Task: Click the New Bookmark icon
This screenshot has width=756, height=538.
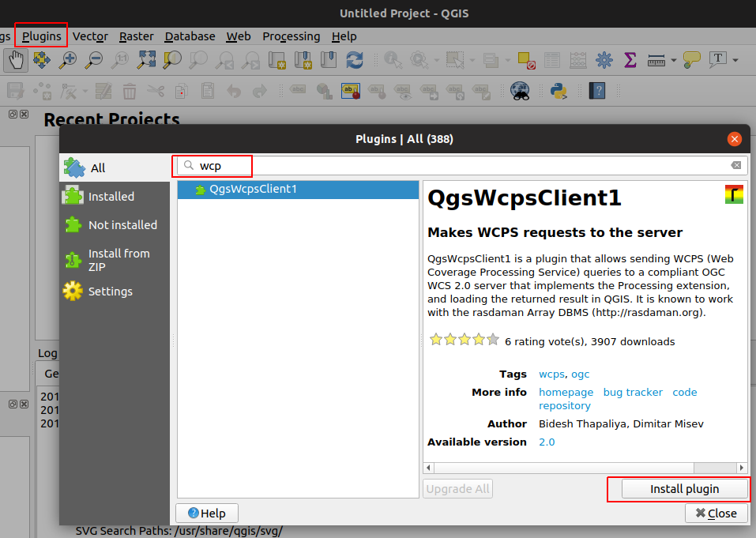Action: pyautogui.click(x=303, y=60)
